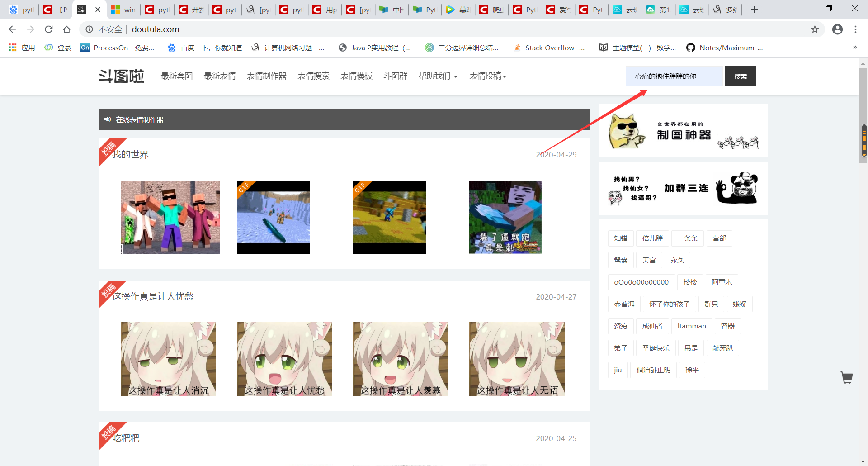The height and width of the screenshot is (466, 868).
Task: Open the Notes/Maximum GitHub bookmark
Action: point(725,48)
